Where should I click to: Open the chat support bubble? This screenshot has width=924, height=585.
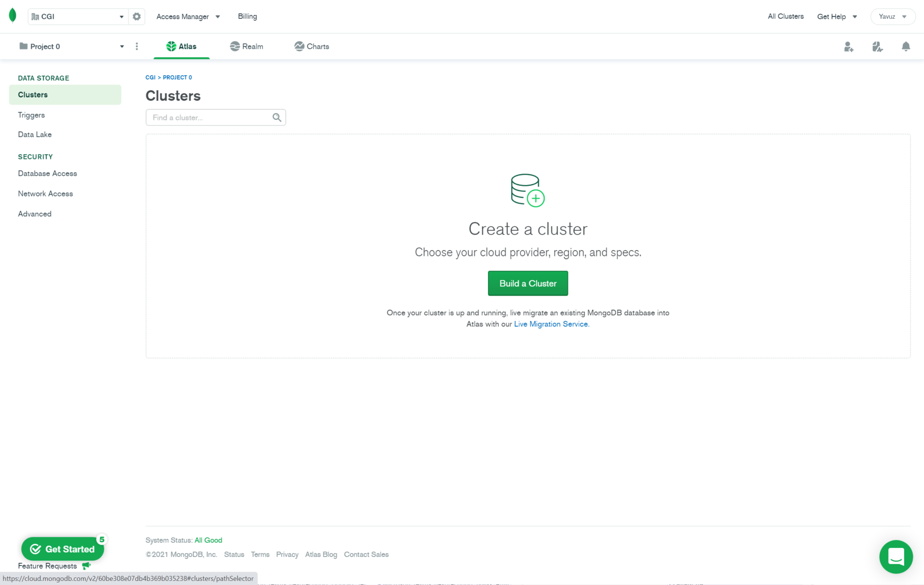click(x=896, y=557)
